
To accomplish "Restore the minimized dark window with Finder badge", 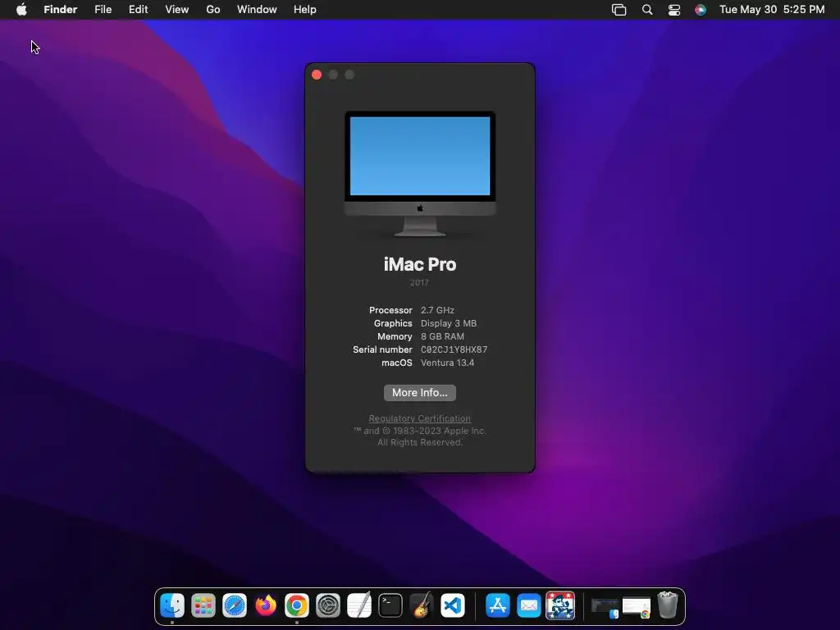I will pos(605,607).
